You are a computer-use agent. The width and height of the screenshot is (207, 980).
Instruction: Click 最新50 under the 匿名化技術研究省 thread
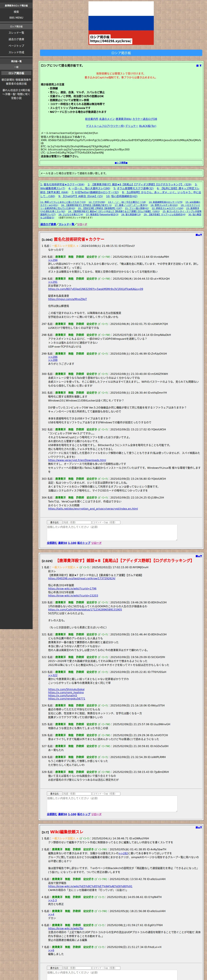62,543
